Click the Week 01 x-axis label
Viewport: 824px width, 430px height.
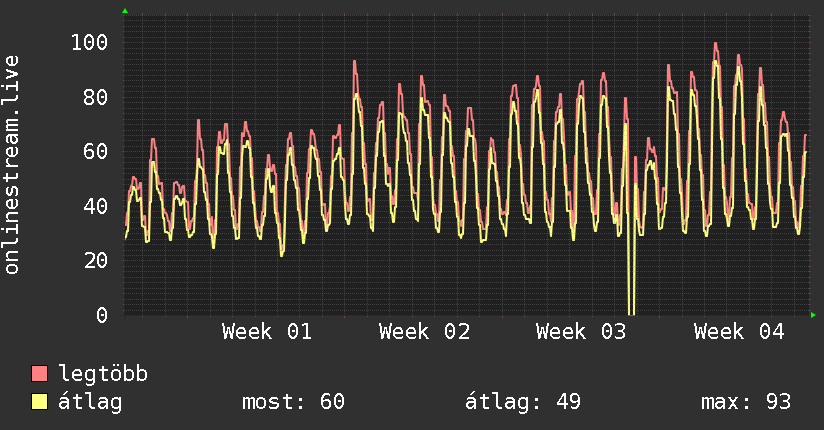(x=267, y=332)
